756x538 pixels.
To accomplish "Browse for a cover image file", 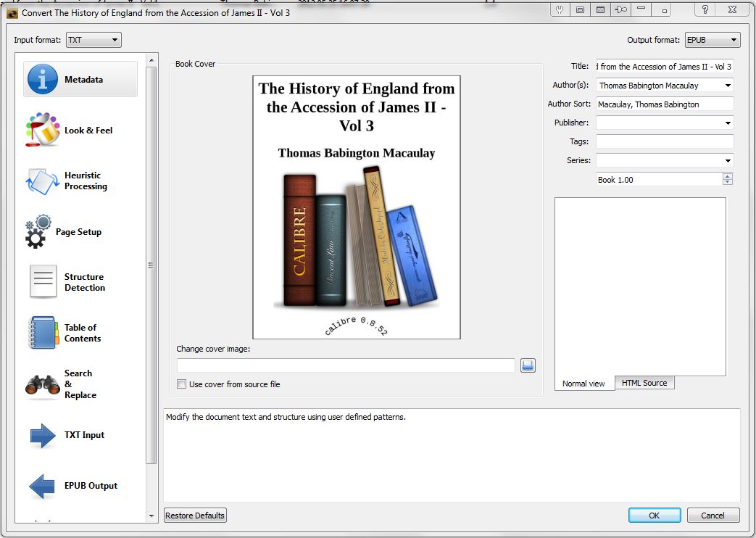I will click(528, 365).
